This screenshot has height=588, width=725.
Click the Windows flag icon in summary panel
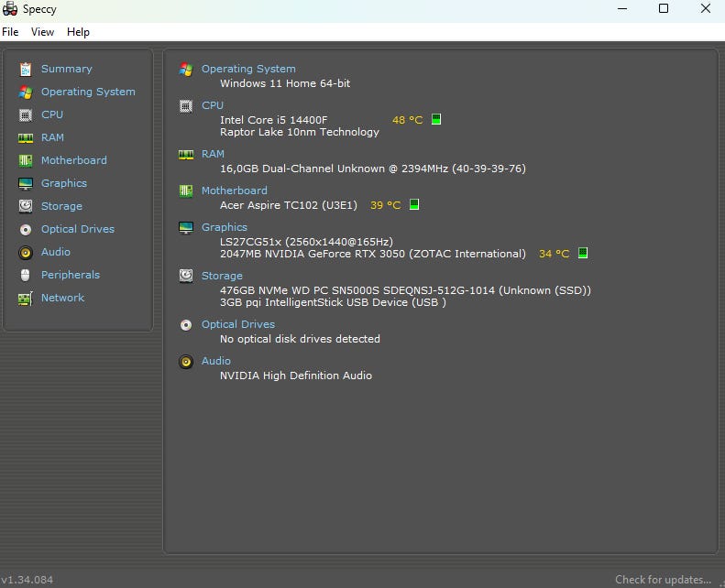pos(186,70)
